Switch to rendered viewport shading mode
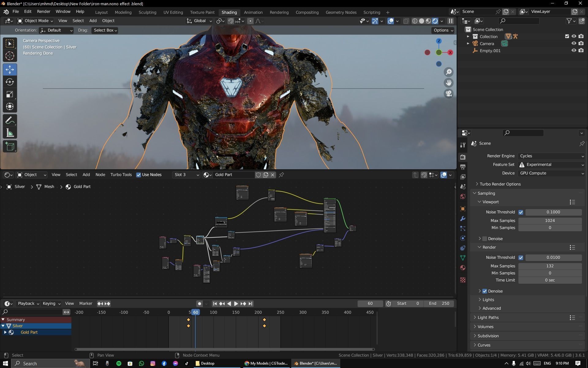588x368 pixels. point(435,21)
